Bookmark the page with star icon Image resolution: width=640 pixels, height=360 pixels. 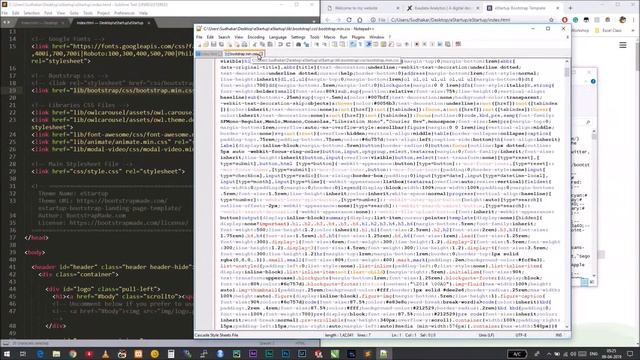pos(551,20)
